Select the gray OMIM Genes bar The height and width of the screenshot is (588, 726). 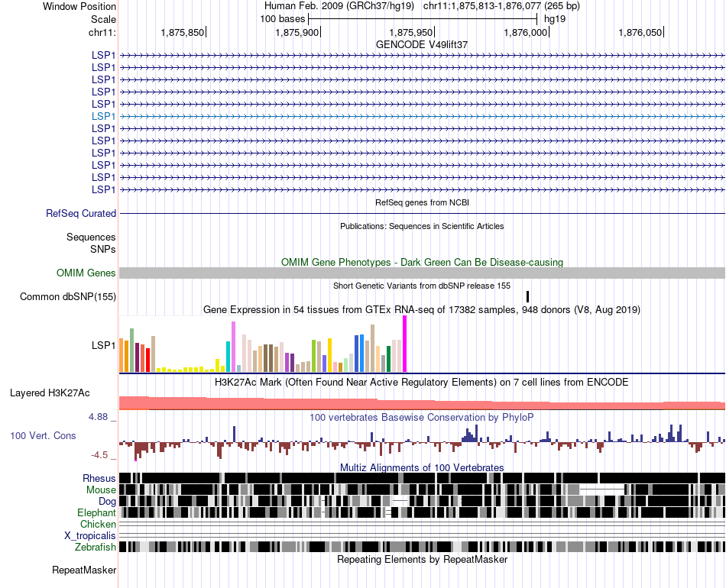click(422, 273)
